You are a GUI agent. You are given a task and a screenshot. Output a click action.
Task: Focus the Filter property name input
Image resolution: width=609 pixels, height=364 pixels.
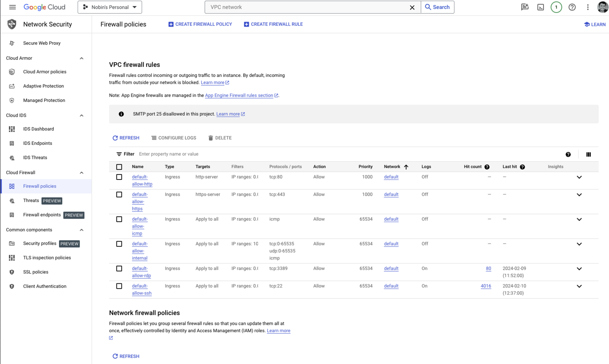pos(228,154)
